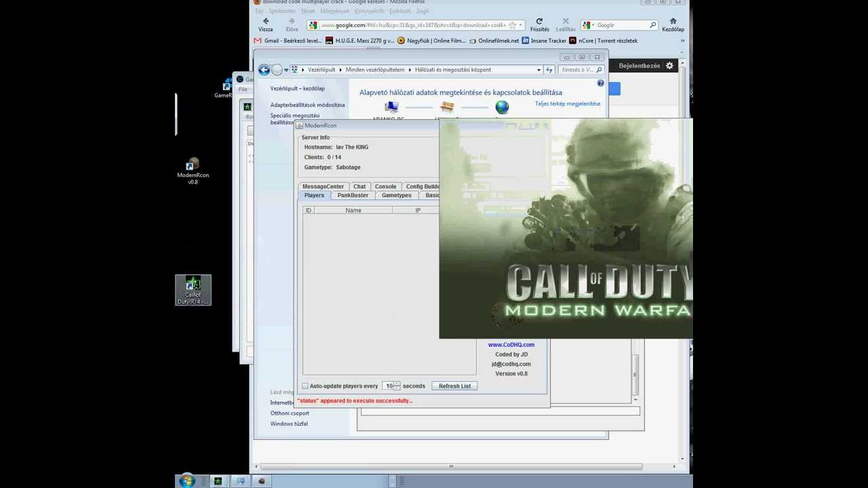Click the network bench icon in map
The height and width of the screenshot is (488, 868).
[x=447, y=107]
